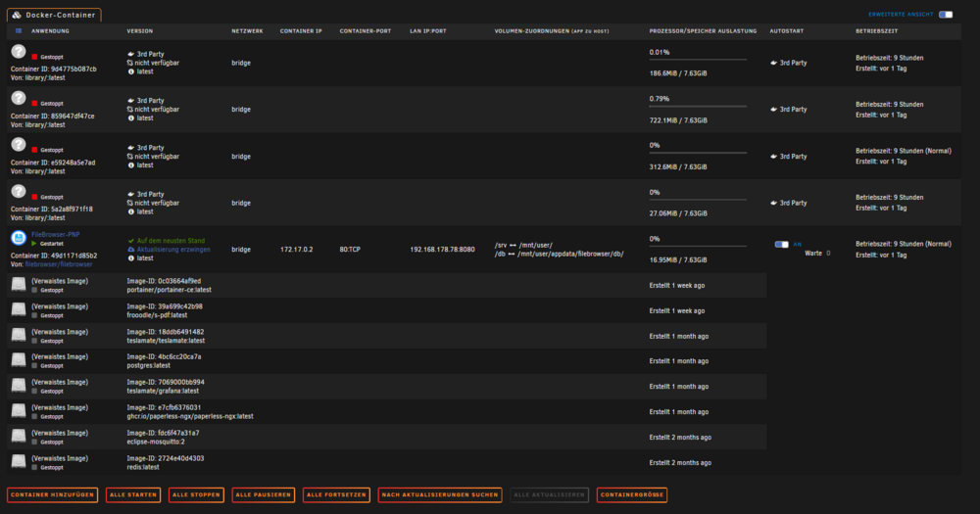
Task: Click the 3rd Party icon in 9d4775b087cb version column
Action: coord(130,54)
